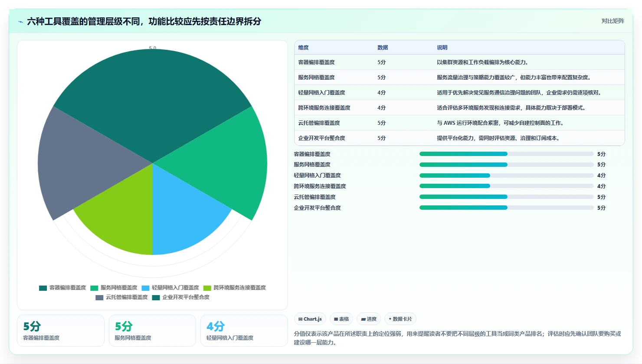
Task: Select the Chart.js chip
Action: [x=310, y=319]
